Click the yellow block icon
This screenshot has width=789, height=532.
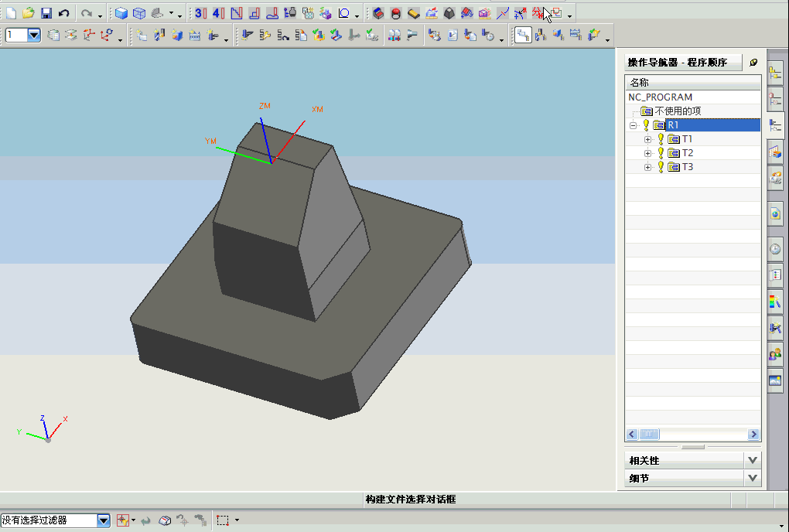tap(414, 13)
